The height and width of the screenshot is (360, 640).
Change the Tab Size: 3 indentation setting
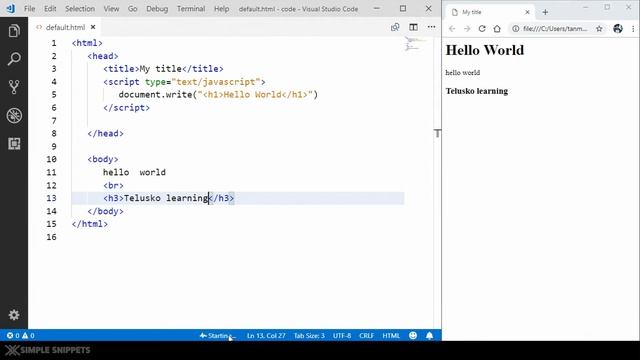click(309, 336)
